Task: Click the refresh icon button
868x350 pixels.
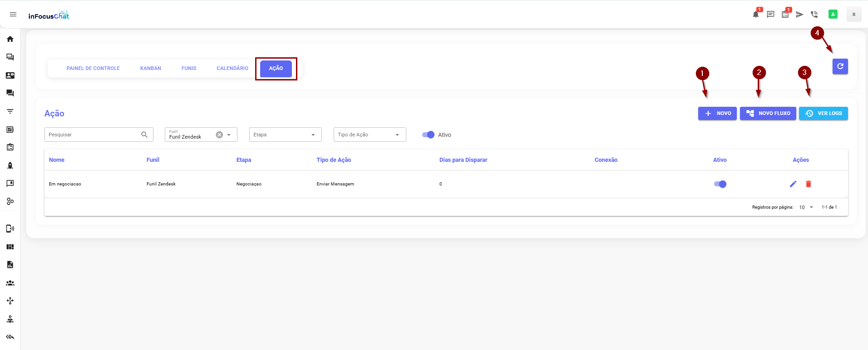Action: (x=840, y=66)
